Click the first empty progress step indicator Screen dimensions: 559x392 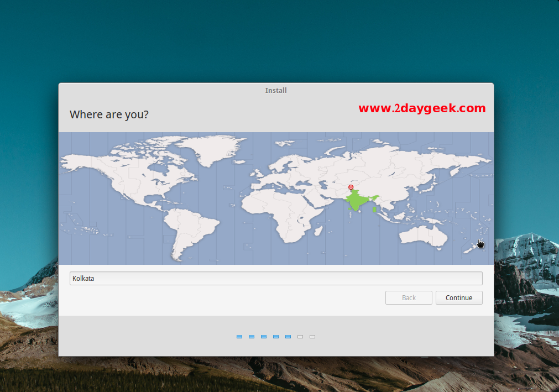click(300, 336)
